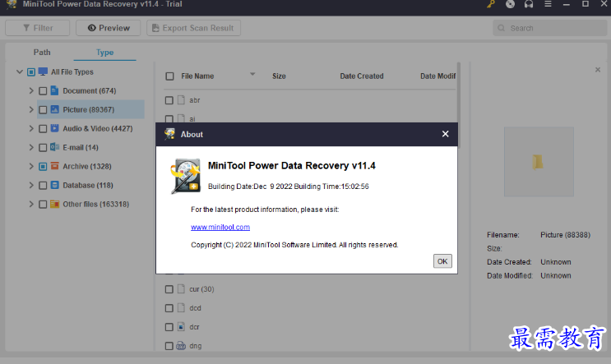Collapse the All File Types tree node
This screenshot has width=611, height=364.
click(x=20, y=71)
